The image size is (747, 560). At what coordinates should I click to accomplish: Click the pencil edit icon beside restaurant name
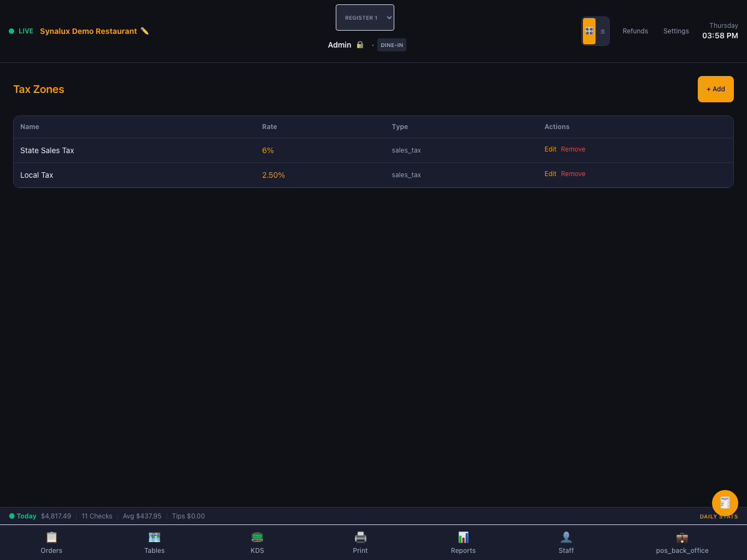tap(144, 31)
